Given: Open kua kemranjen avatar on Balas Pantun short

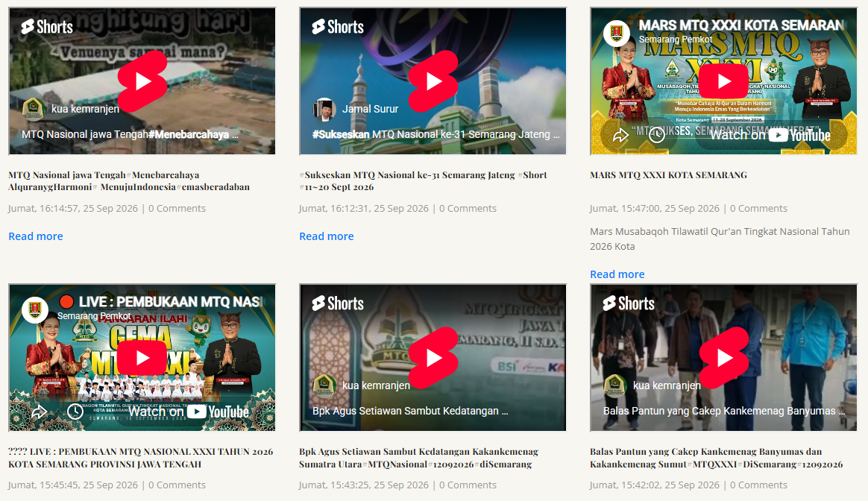Looking at the screenshot, I should click(614, 385).
